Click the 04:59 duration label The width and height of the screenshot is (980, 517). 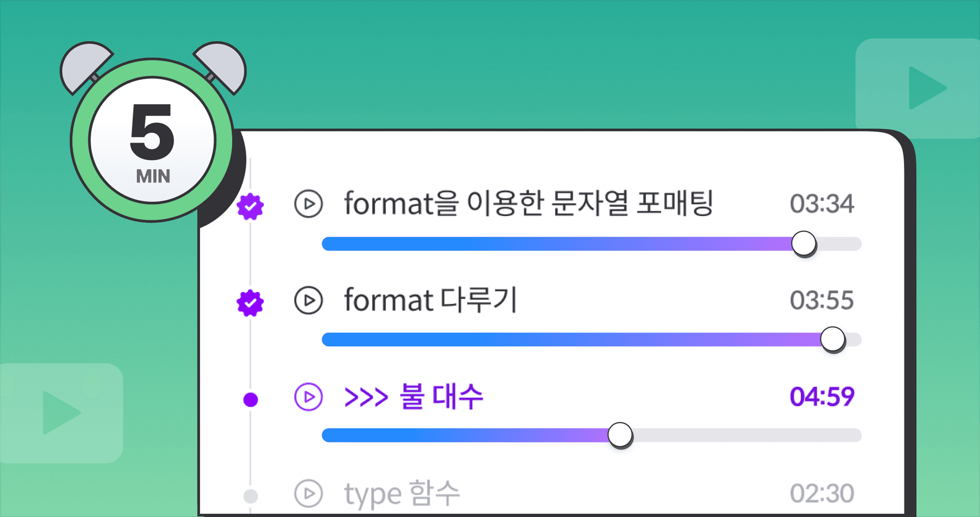[822, 397]
